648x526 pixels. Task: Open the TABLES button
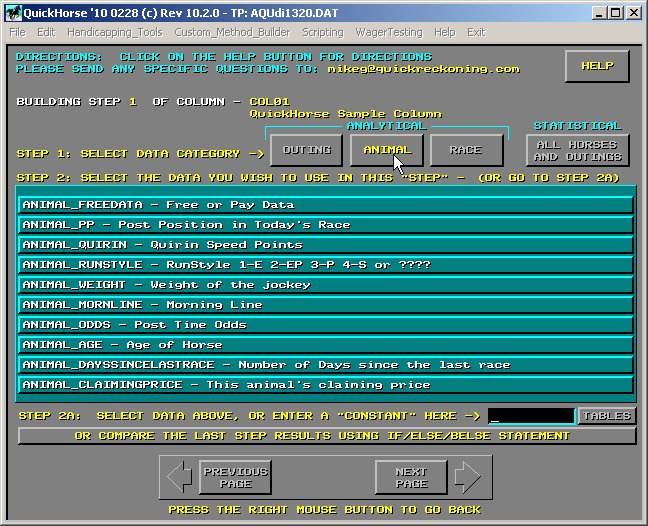[x=606, y=416]
